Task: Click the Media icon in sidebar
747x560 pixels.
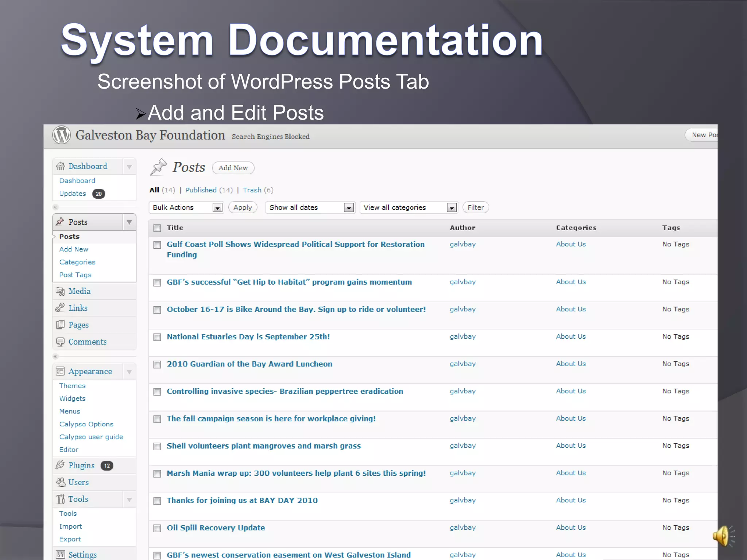Action: (x=60, y=291)
